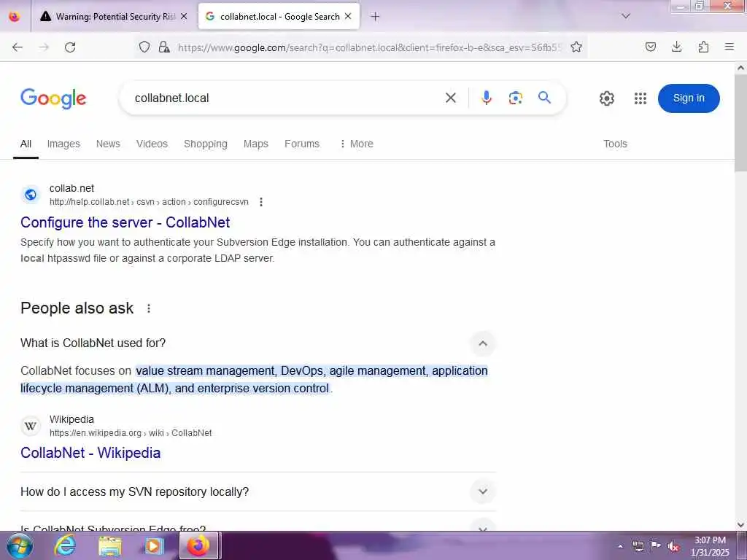
Task: Open the Save to Pocket icon
Action: tap(651, 47)
